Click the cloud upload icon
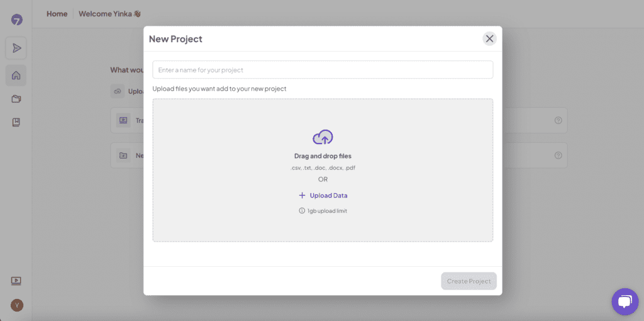The image size is (644, 321). (x=323, y=137)
